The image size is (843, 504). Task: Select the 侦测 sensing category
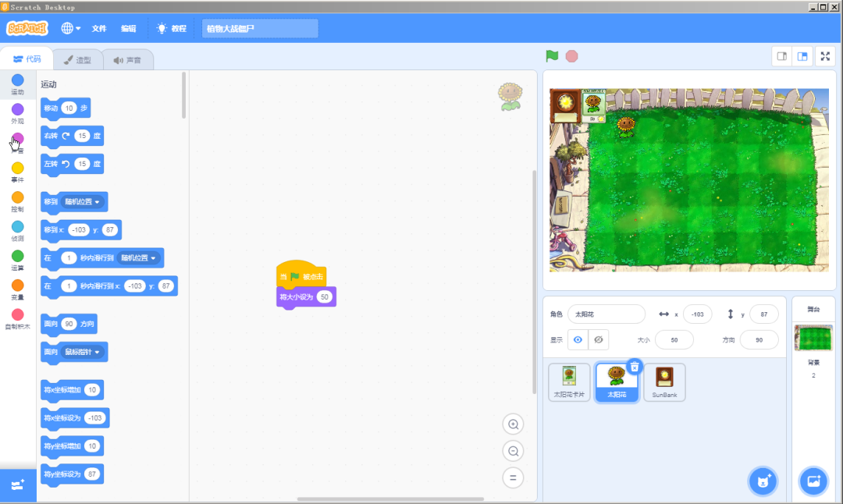point(18,231)
